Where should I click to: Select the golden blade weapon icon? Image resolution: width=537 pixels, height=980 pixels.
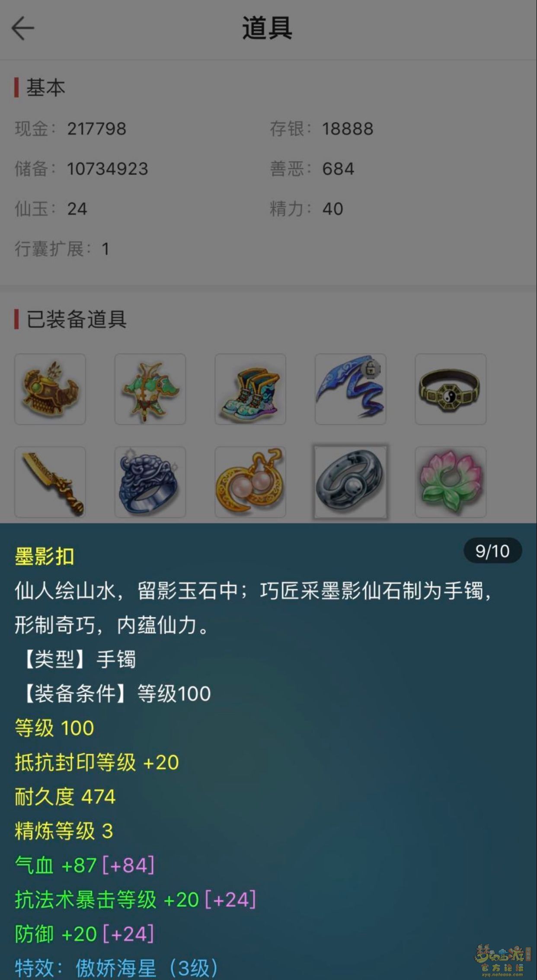(50, 482)
